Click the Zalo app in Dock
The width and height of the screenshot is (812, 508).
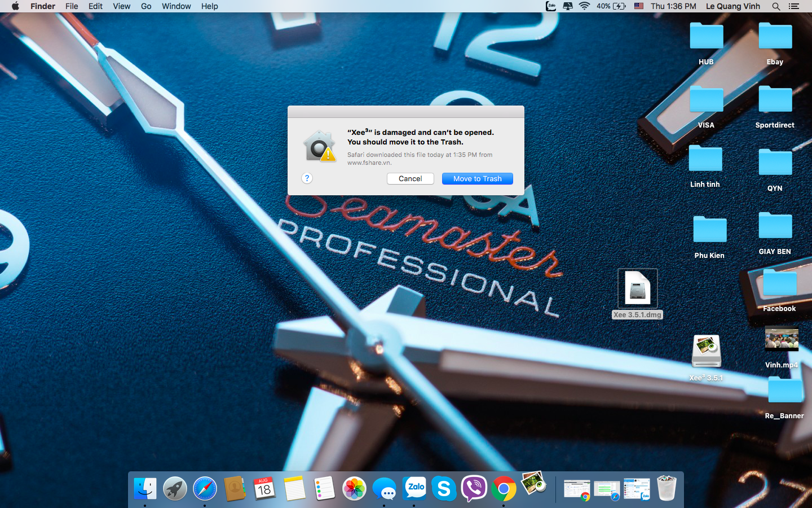pos(415,489)
